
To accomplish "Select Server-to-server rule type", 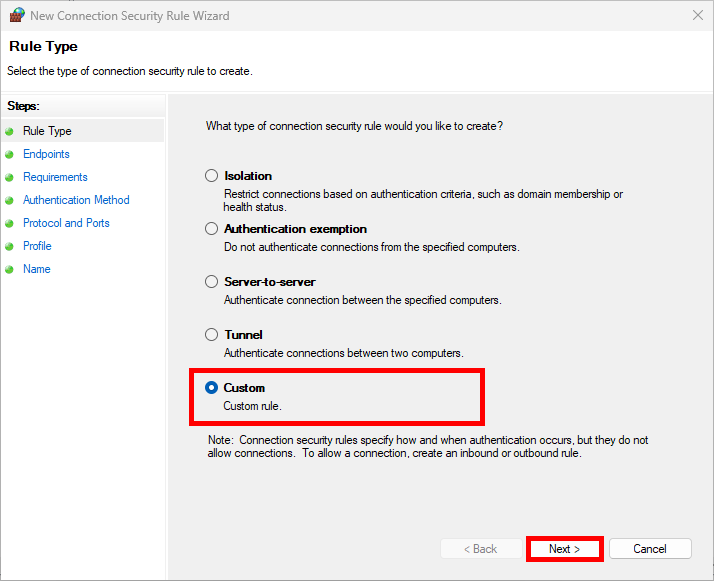I will point(211,282).
